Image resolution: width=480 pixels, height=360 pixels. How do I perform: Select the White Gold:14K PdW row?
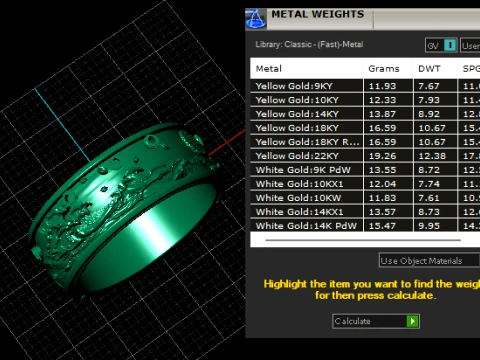point(365,226)
